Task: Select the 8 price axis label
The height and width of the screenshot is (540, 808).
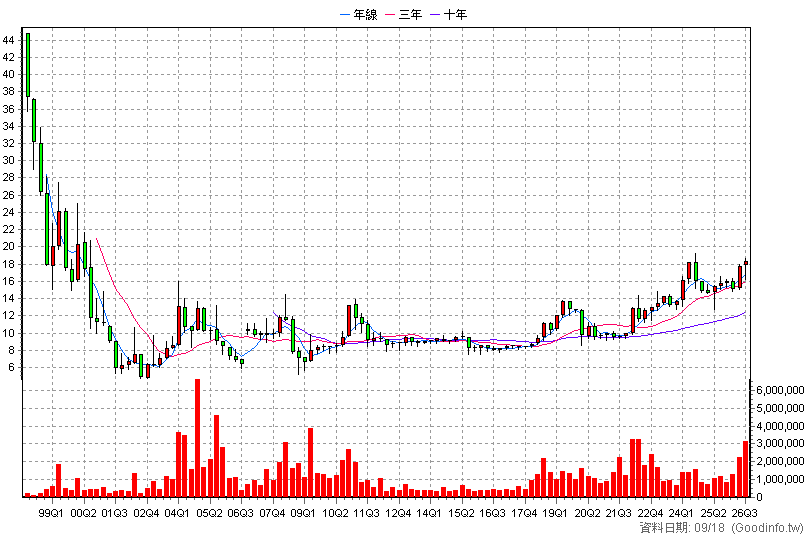Action: point(12,350)
